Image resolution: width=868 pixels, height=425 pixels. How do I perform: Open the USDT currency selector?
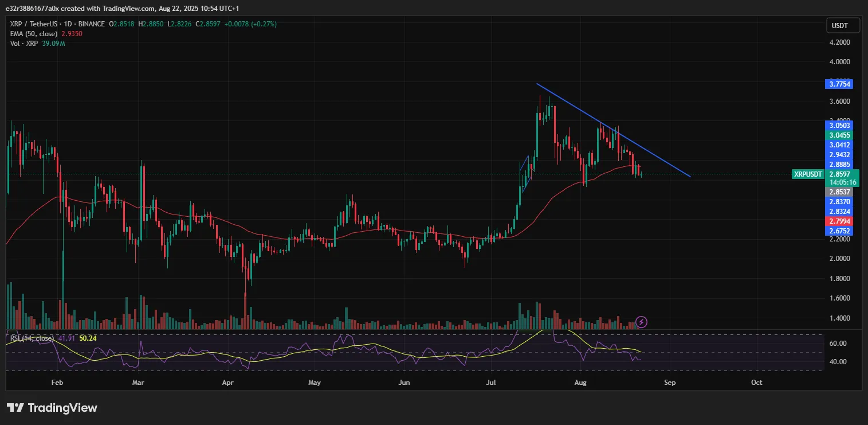[842, 25]
